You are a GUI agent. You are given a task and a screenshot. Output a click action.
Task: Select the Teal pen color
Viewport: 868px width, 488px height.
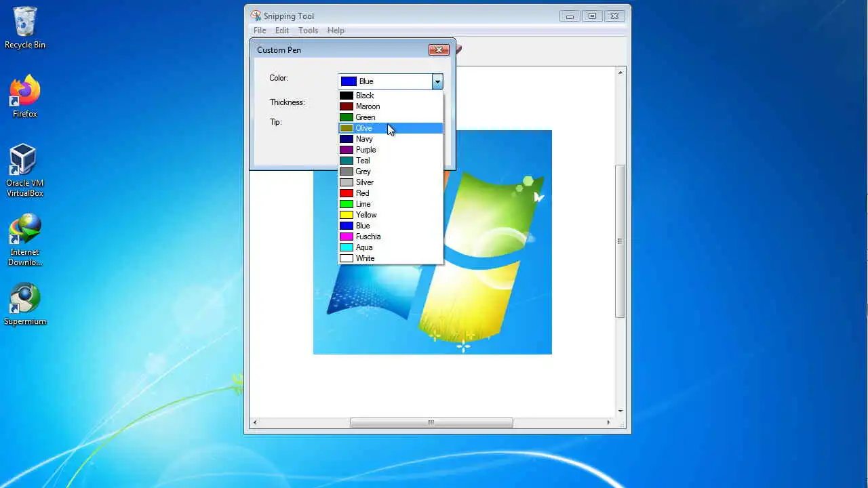click(x=391, y=161)
